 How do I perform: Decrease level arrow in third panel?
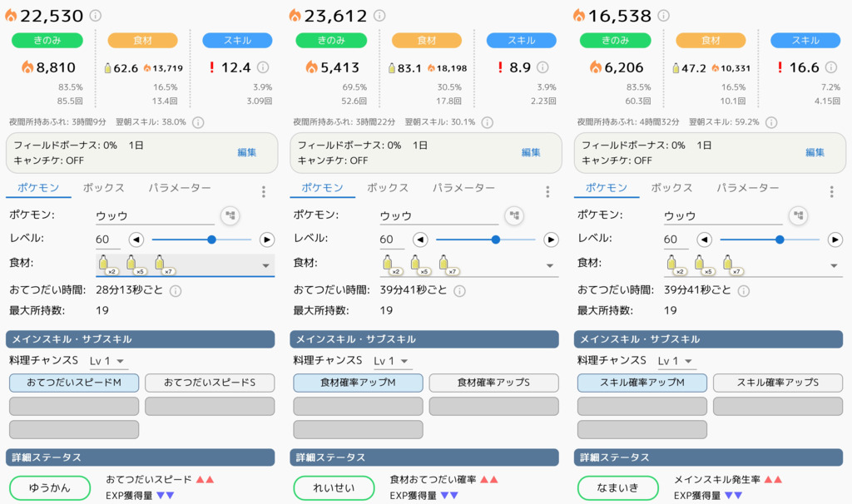click(x=705, y=240)
